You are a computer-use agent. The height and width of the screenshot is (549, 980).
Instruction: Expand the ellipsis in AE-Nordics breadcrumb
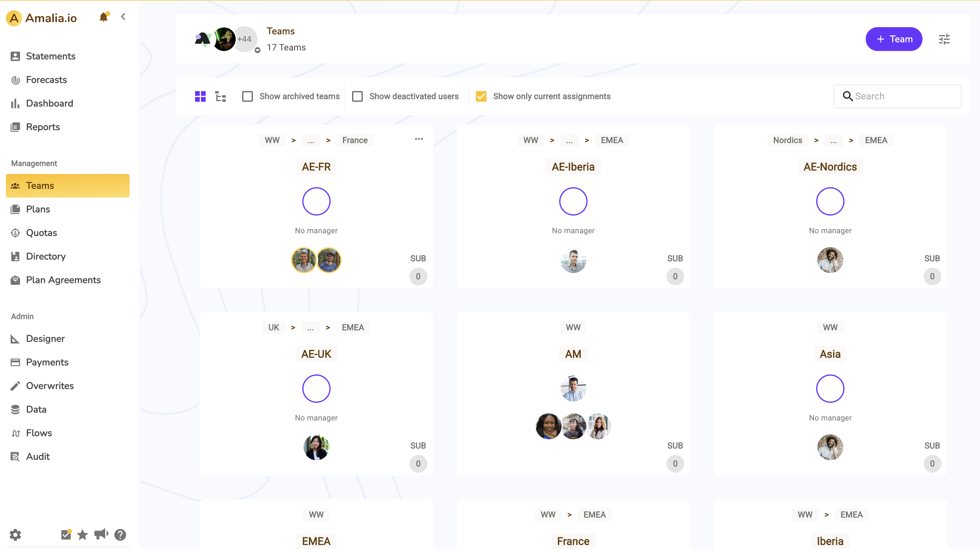pyautogui.click(x=834, y=140)
